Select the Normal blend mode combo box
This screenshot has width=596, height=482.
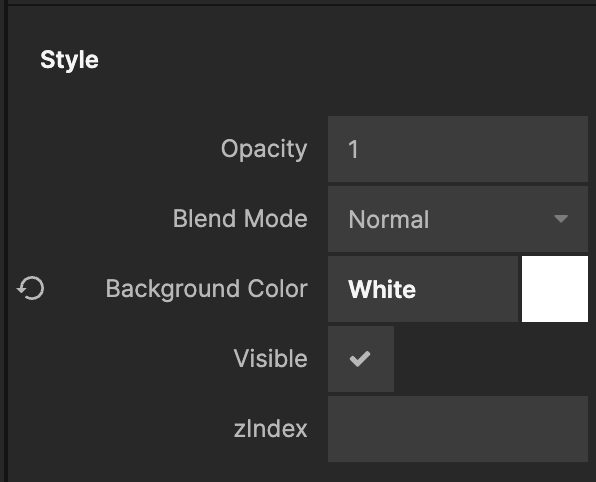(x=458, y=219)
